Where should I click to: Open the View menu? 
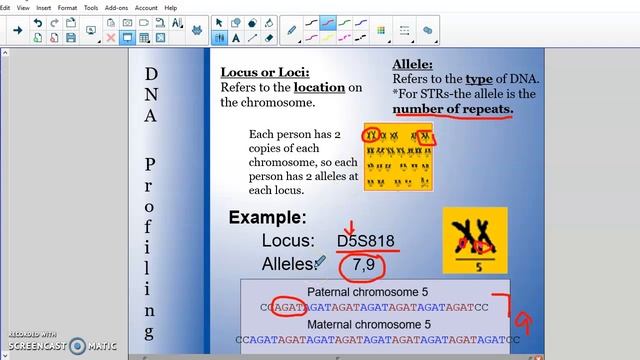23,8
